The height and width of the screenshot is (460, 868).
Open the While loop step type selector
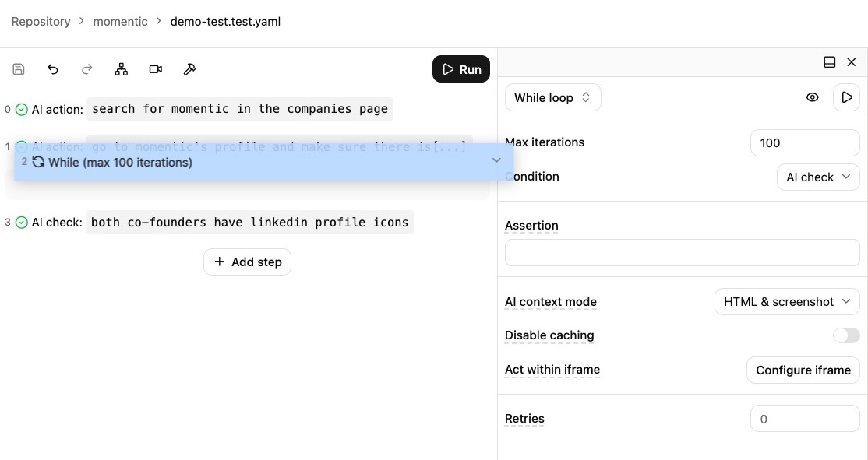552,97
